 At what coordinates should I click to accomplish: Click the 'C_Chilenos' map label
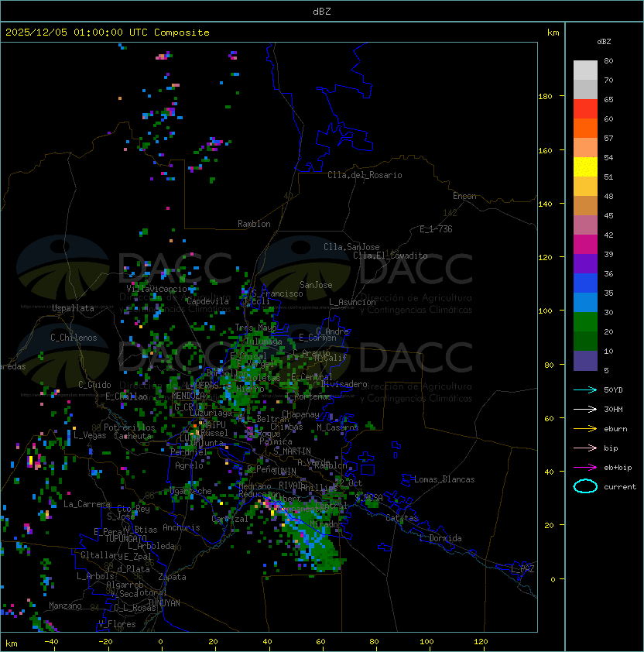pos(74,338)
